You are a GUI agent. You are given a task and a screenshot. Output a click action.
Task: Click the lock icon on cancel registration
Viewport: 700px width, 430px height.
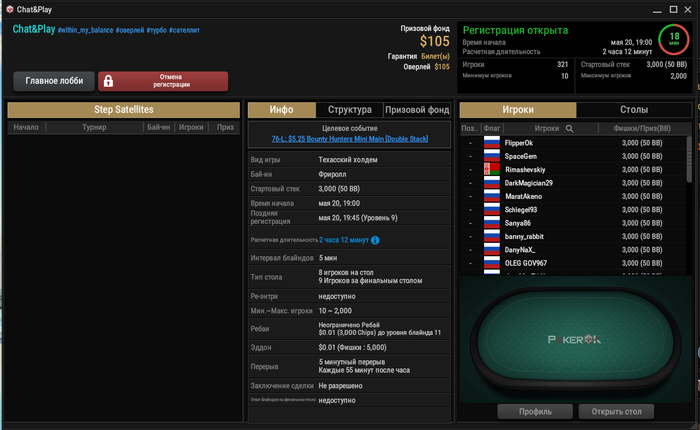[108, 81]
